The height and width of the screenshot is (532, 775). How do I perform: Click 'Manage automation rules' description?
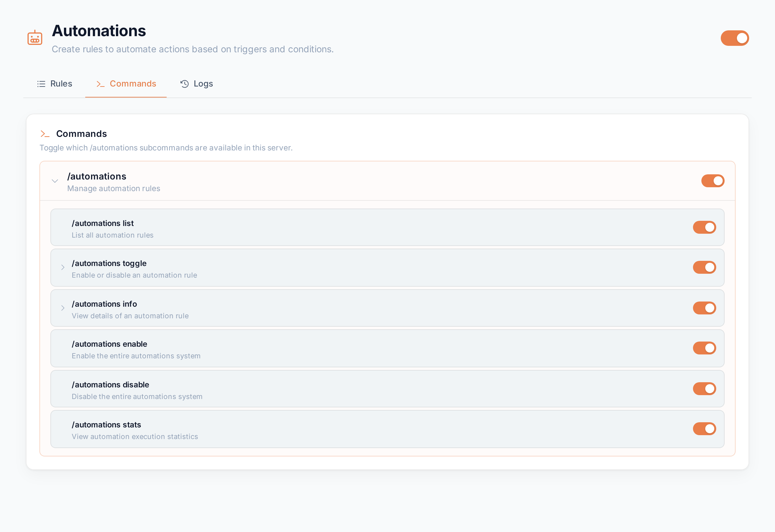[x=114, y=189]
